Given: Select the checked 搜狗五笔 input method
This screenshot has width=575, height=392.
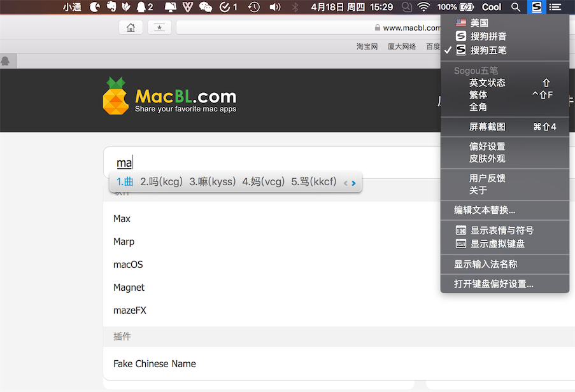Looking at the screenshot, I should click(505, 50).
